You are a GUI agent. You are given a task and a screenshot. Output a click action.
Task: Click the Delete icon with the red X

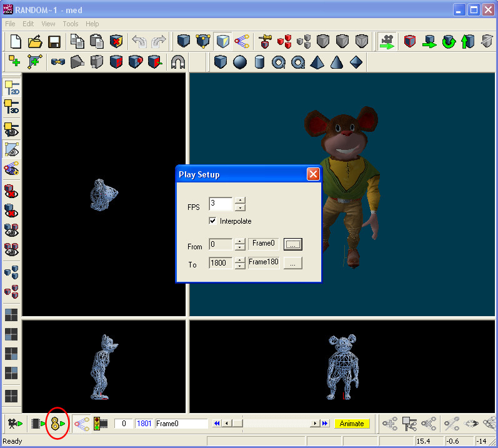(x=116, y=42)
